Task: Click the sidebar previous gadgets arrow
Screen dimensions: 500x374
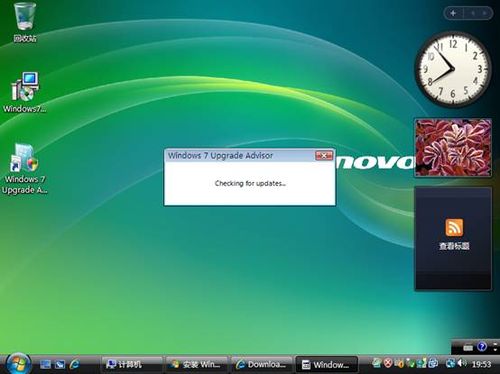Action: tap(473, 13)
